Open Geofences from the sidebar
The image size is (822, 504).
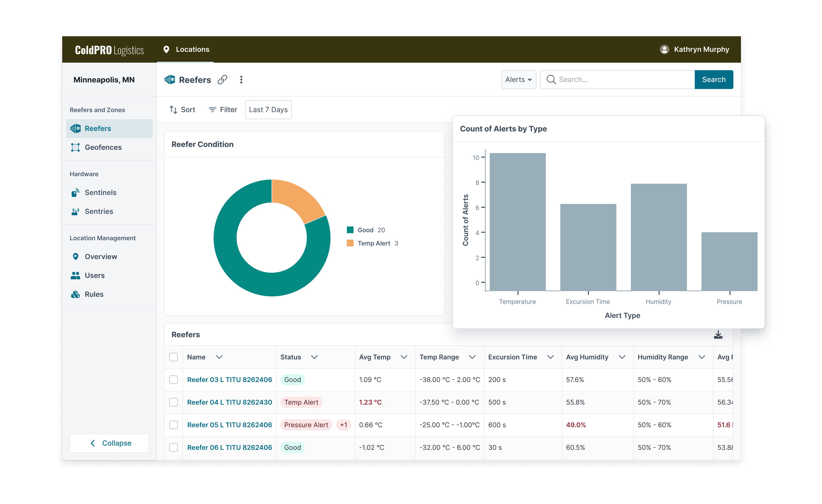103,147
